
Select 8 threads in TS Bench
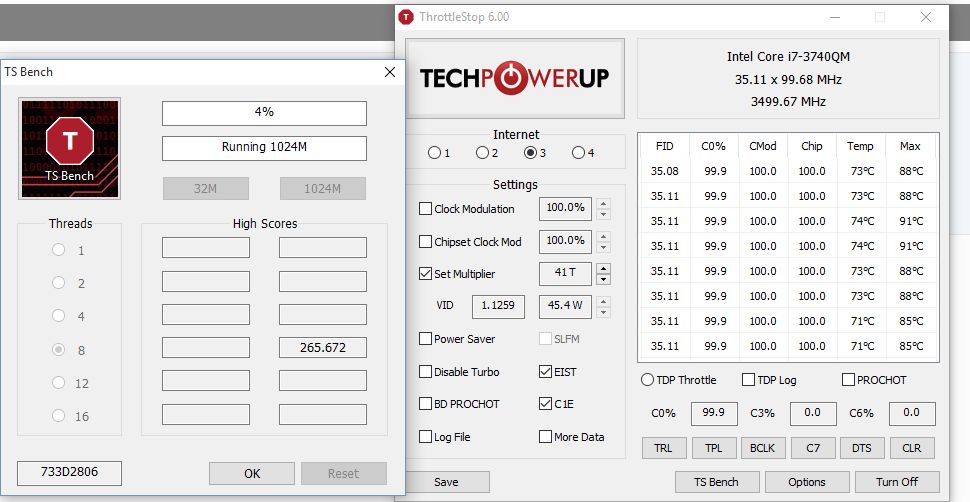59,350
